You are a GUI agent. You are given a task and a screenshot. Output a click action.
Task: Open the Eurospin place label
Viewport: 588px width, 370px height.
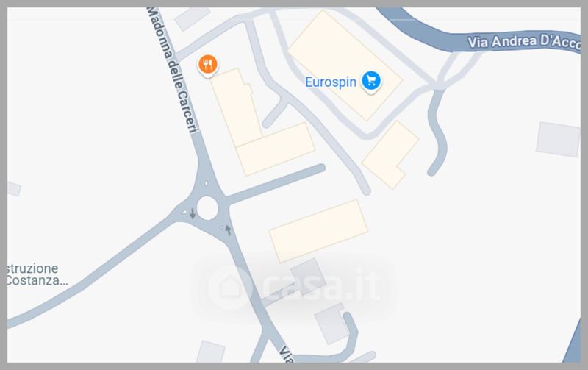[330, 82]
